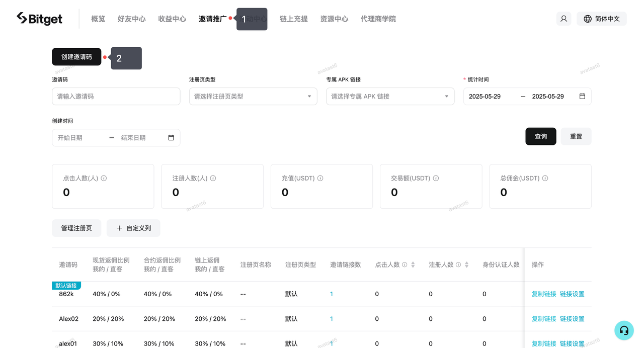Expand the 专属 APK 链接 dropdown

click(390, 96)
